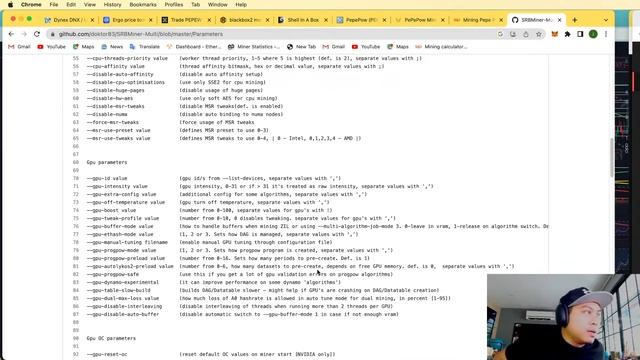Switch to the Shell In A Box tab
640x360 pixels.
pyautogui.click(x=302, y=20)
